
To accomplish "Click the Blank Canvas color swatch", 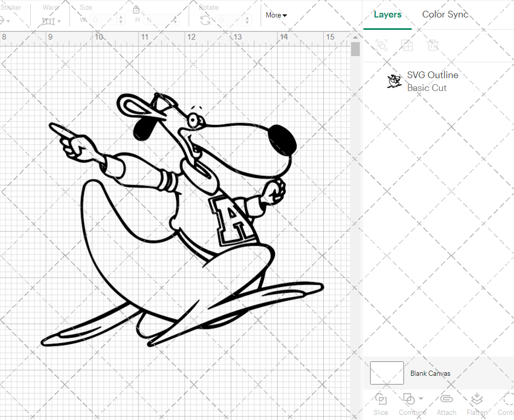I will (387, 373).
